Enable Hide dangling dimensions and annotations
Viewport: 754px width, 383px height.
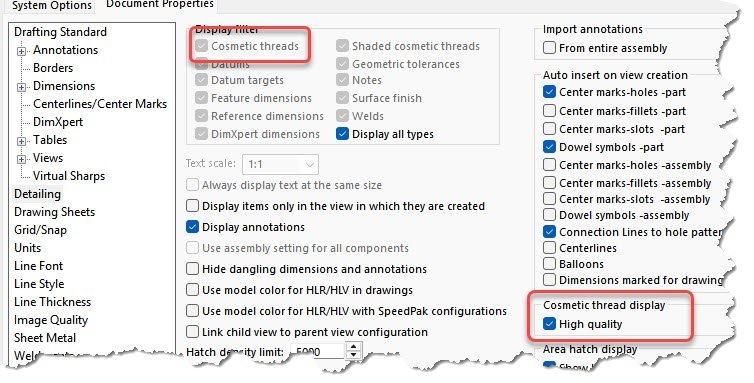(x=192, y=268)
